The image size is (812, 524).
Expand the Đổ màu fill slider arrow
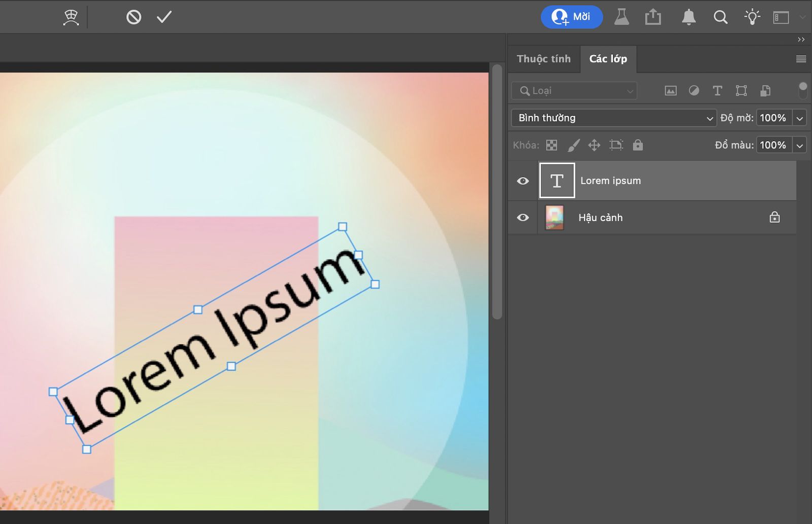800,146
